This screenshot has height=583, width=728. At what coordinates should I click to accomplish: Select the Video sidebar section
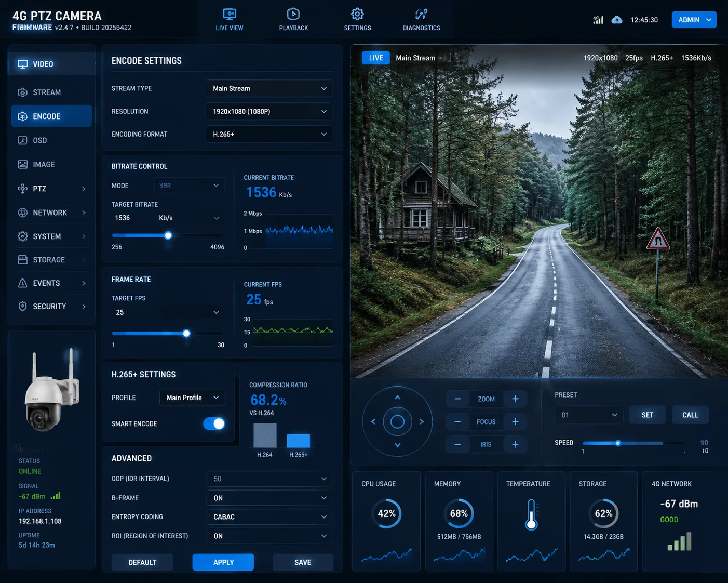(52, 64)
